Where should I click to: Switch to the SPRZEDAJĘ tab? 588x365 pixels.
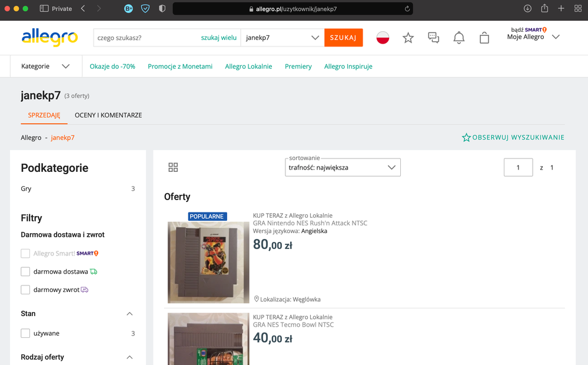click(44, 115)
